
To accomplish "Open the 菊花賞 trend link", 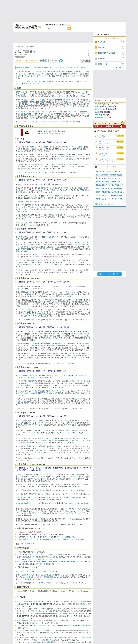I will pyautogui.click(x=106, y=112).
